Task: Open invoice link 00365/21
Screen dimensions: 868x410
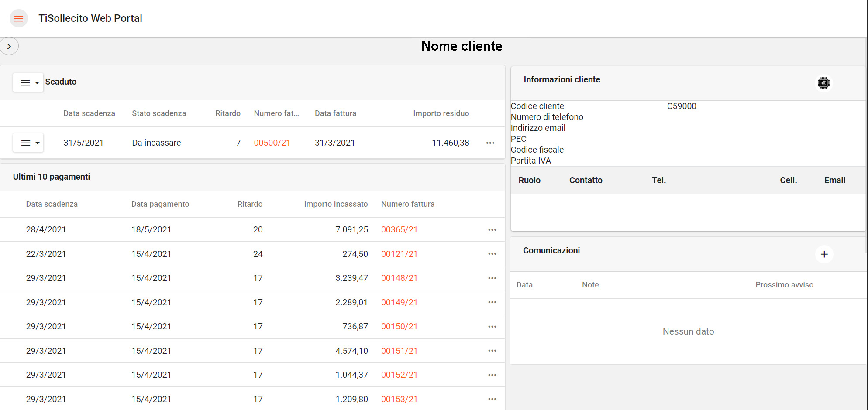Action: pos(399,229)
